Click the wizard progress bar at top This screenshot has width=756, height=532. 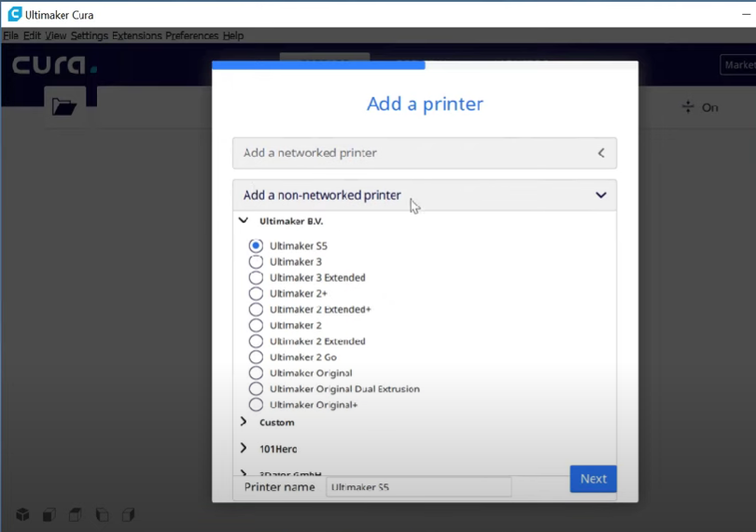(x=425, y=65)
